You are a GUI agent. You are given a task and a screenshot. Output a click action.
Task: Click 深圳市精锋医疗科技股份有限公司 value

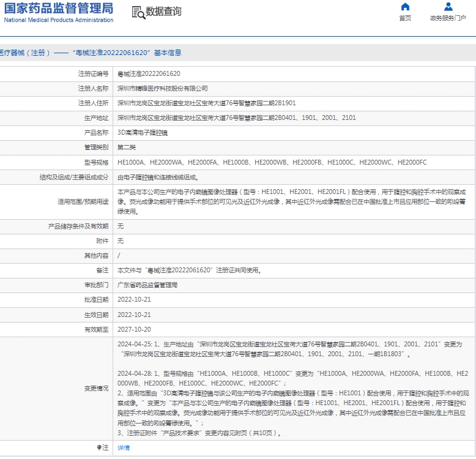click(162, 89)
